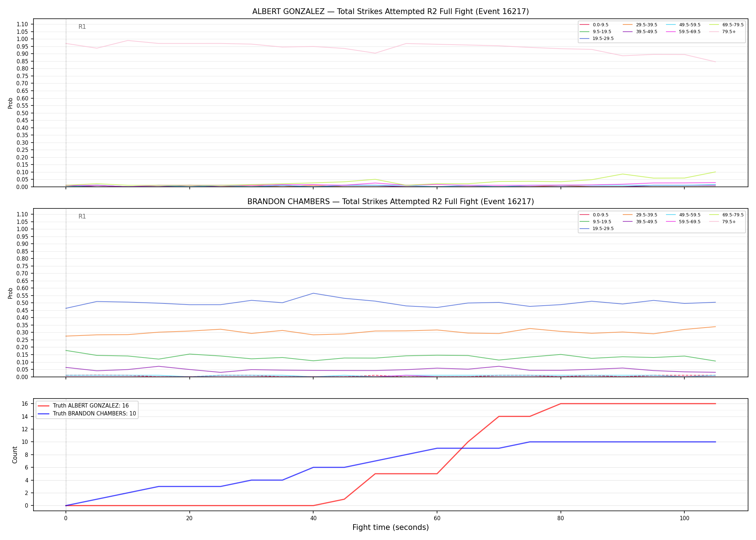
Task: Select 29.5-39.5 legend entry in Gonzalez chart
Action: tap(640, 25)
